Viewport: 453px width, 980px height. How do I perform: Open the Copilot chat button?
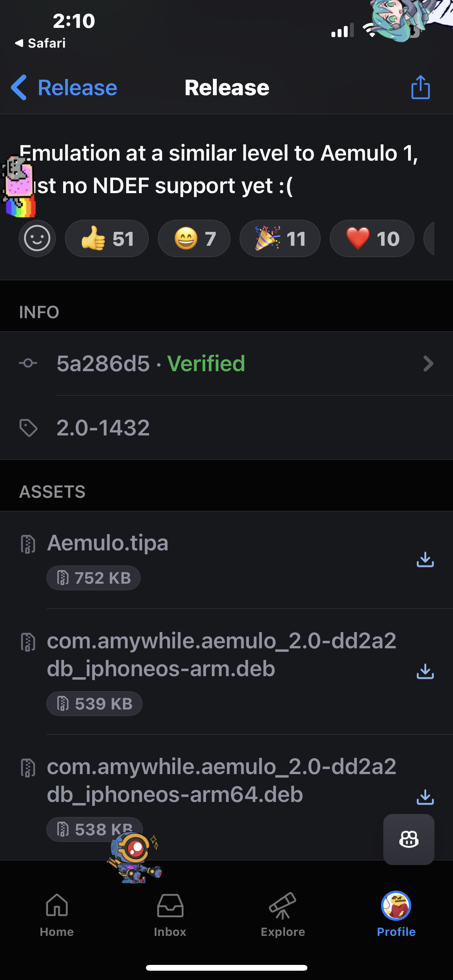[x=409, y=839]
